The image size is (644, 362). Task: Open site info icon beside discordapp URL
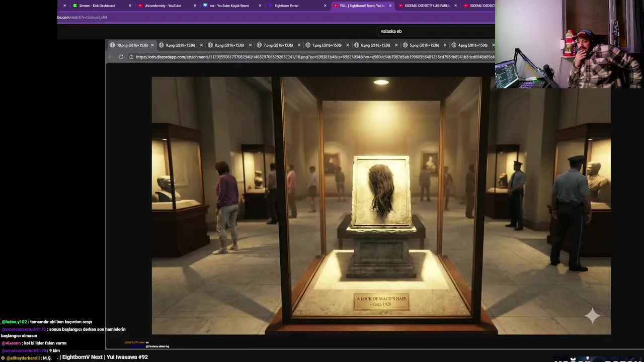pyautogui.click(x=131, y=57)
